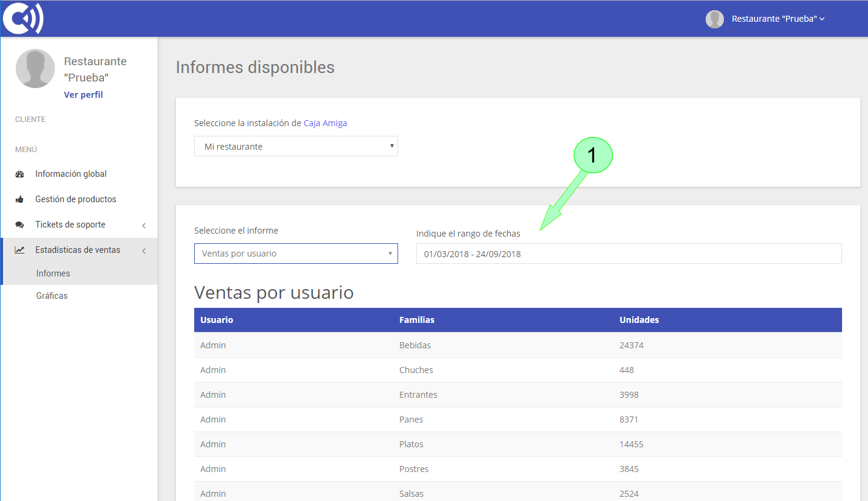Click the Caja Amiga link
Viewport: 868px width, 501px height.
[325, 123]
